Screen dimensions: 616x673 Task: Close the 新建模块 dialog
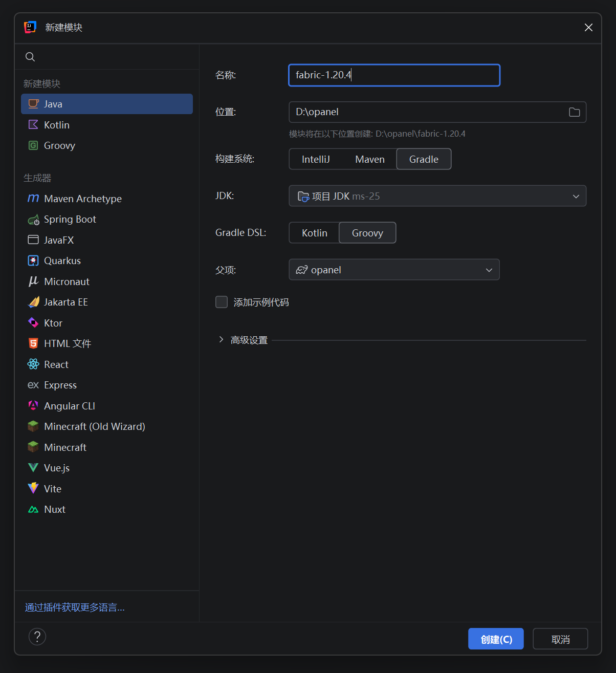(588, 27)
